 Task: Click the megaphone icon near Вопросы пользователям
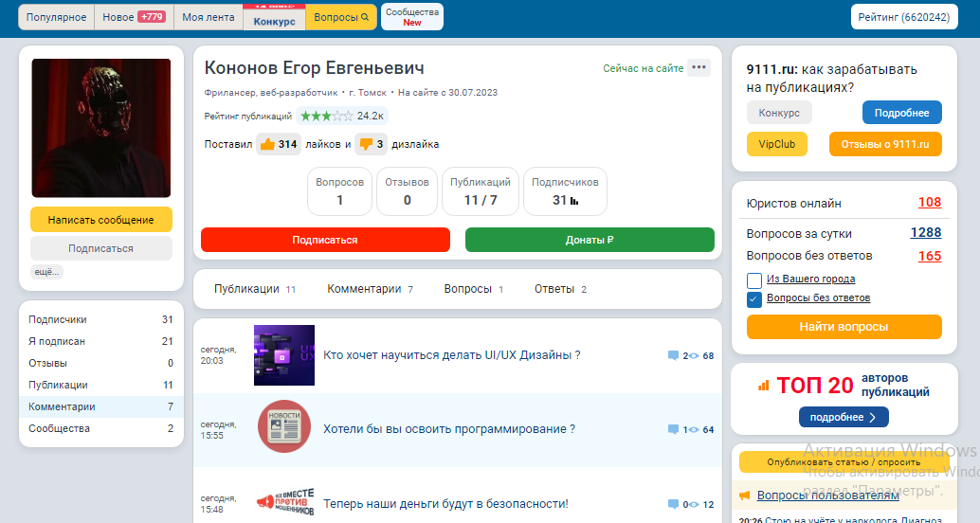(745, 496)
